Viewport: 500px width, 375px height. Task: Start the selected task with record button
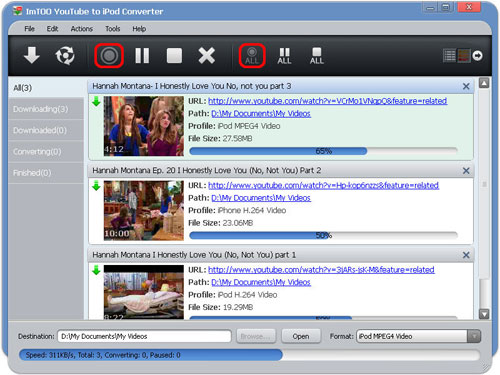point(109,56)
